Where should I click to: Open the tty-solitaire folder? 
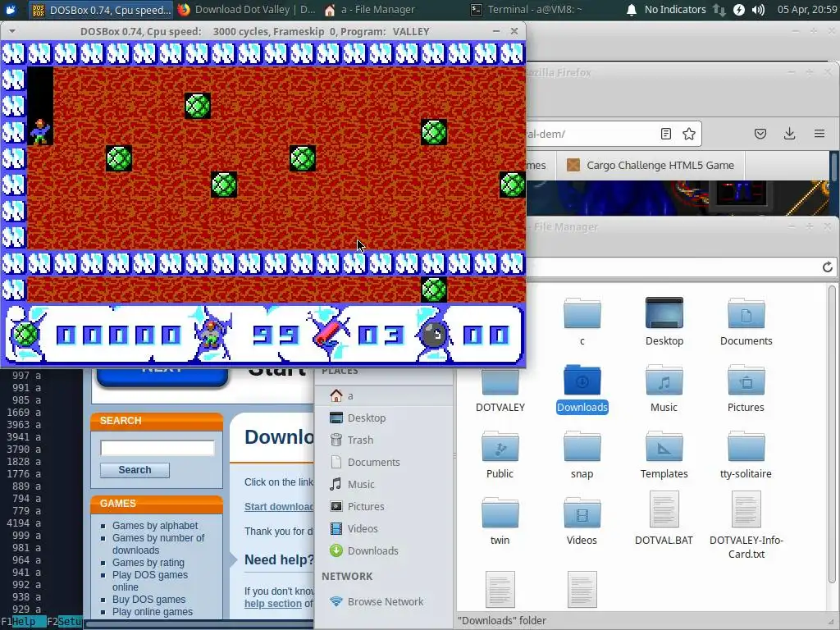[x=746, y=454]
